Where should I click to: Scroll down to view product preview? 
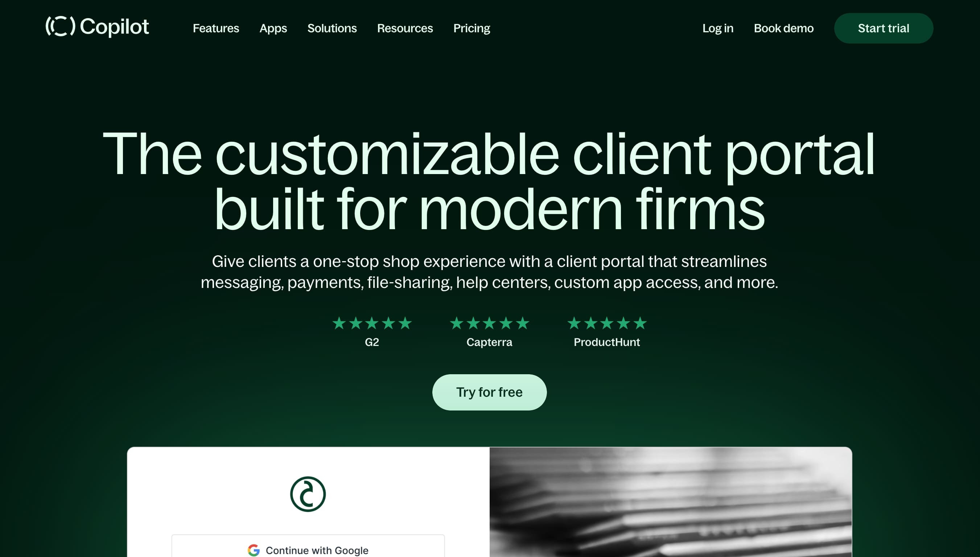[x=489, y=502]
